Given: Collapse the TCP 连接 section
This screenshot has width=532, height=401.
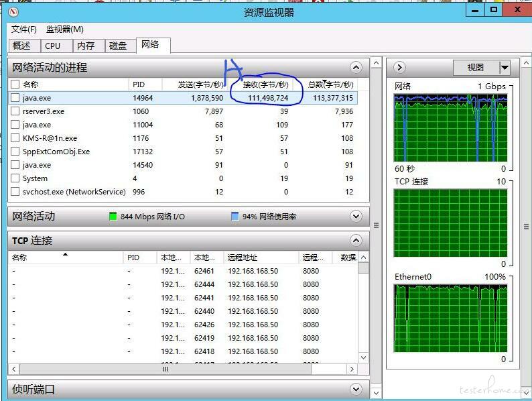Looking at the screenshot, I should pyautogui.click(x=356, y=240).
